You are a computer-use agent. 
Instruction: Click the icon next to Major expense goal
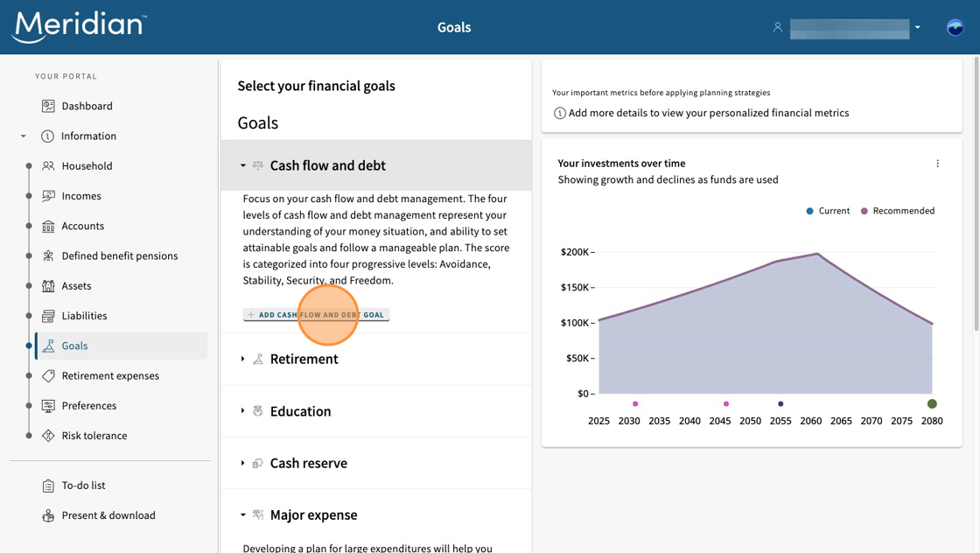(257, 514)
